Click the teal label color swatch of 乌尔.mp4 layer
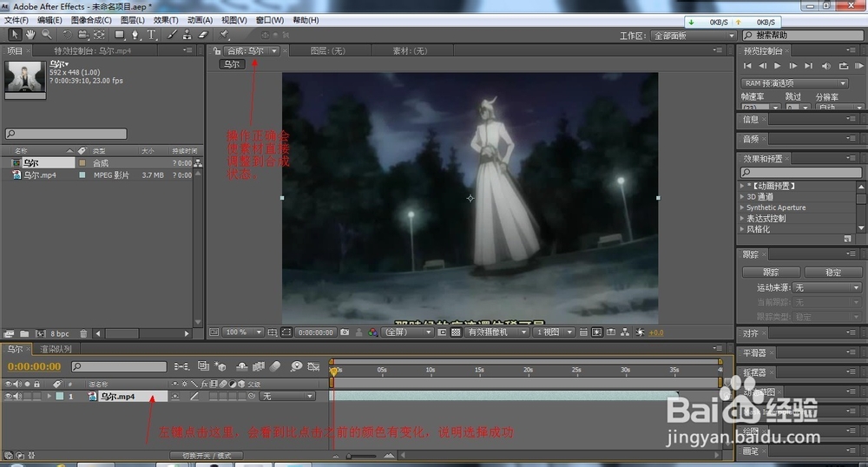 click(60, 396)
